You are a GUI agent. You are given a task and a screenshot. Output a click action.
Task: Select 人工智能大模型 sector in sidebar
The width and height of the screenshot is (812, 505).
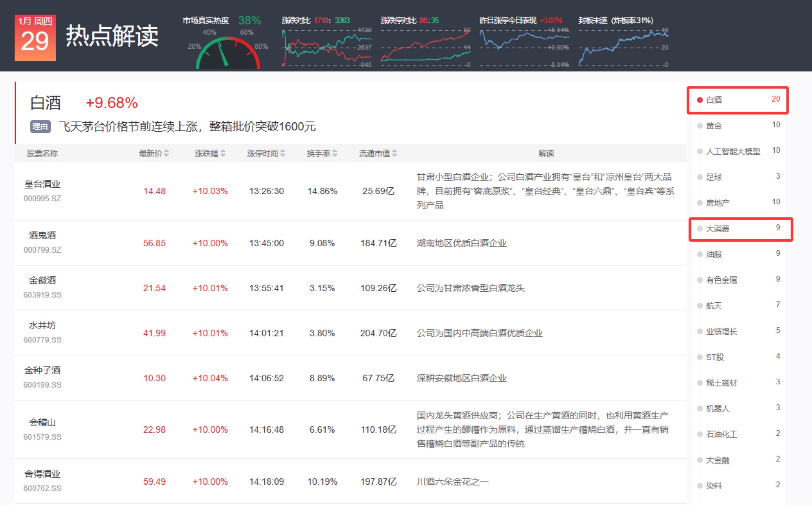pyautogui.click(x=732, y=151)
